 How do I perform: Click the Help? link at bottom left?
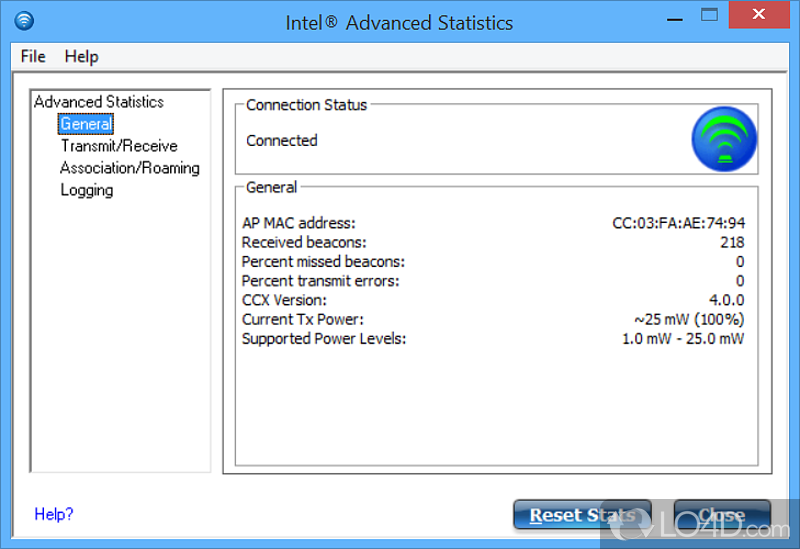(54, 514)
